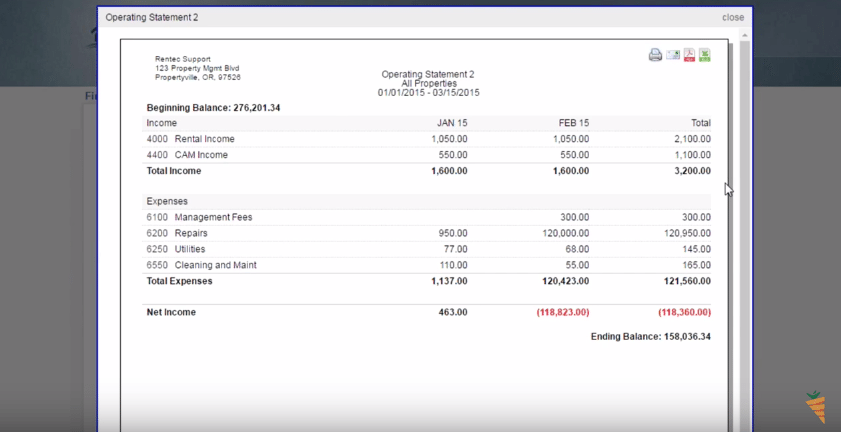This screenshot has width=841, height=432.
Task: Click Cleaning and Maint January amount 110.00
Action: (453, 265)
